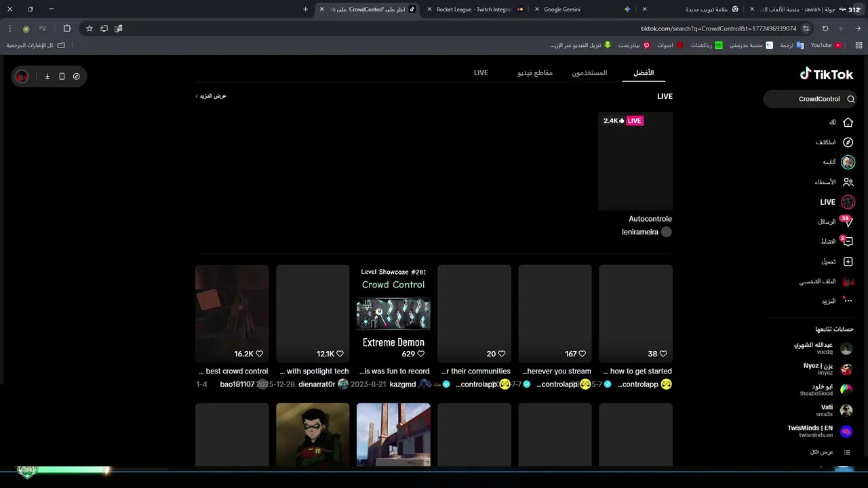The width and height of the screenshot is (868, 488).
Task: Open the بينتريست Pinterest bookmark
Action: (634, 45)
